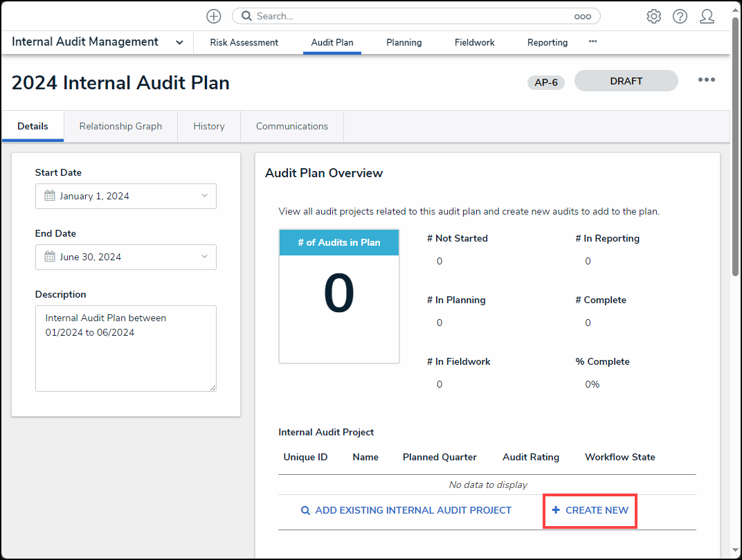Click the Start Date calendar icon
This screenshot has height=560, width=742.
[x=50, y=196]
